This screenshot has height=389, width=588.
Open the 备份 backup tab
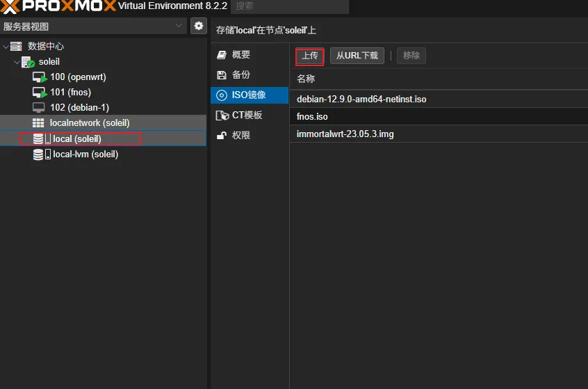click(240, 74)
